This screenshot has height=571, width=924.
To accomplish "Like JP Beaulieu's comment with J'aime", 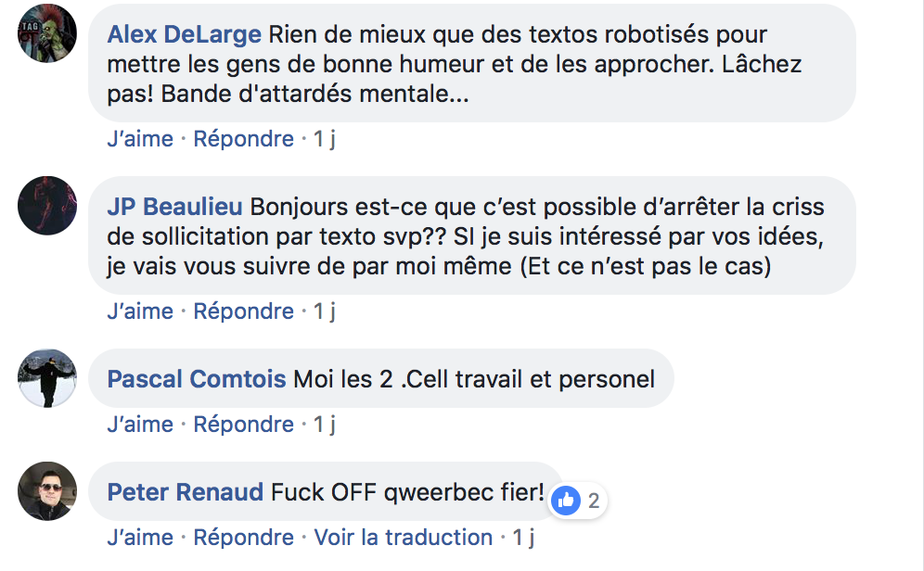I will click(140, 311).
